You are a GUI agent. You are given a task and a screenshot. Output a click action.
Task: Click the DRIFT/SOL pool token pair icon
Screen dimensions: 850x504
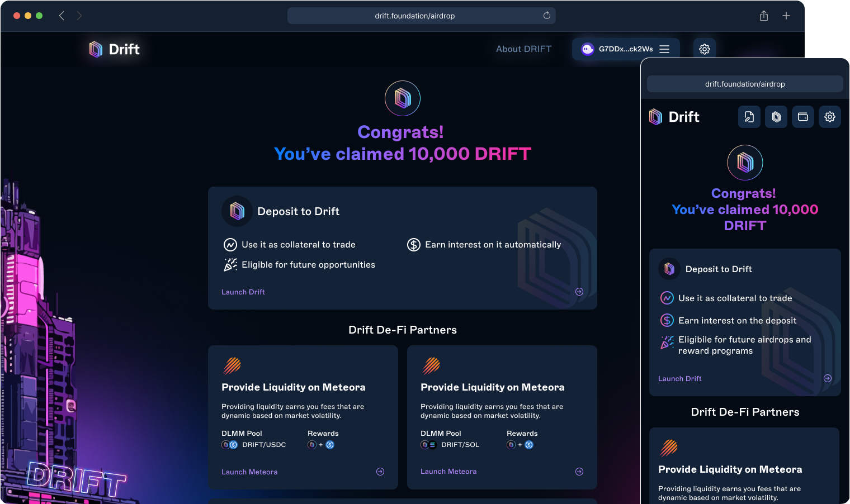point(429,445)
